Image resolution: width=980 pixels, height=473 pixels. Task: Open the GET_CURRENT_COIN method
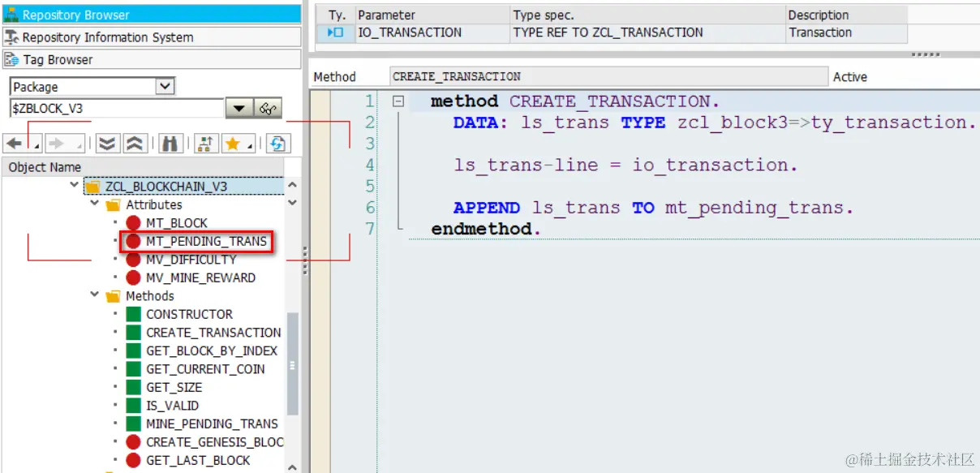[x=205, y=369]
